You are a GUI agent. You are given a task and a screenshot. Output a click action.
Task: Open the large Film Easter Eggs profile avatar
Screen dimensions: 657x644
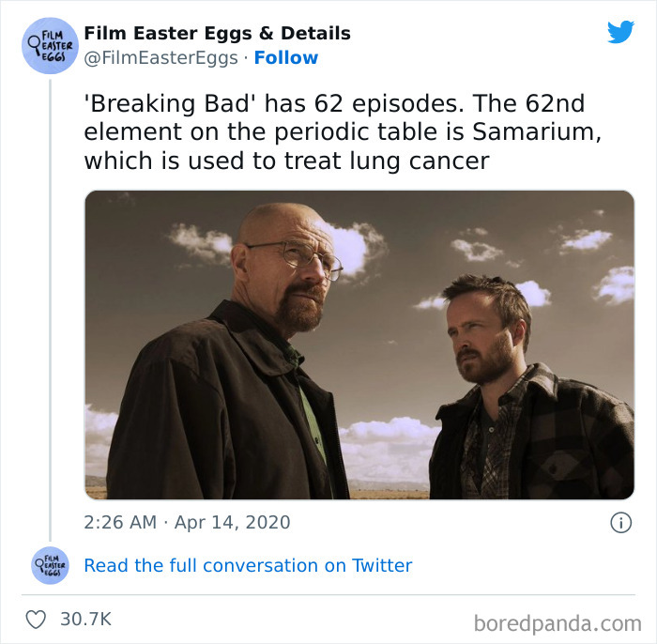pos(49,46)
